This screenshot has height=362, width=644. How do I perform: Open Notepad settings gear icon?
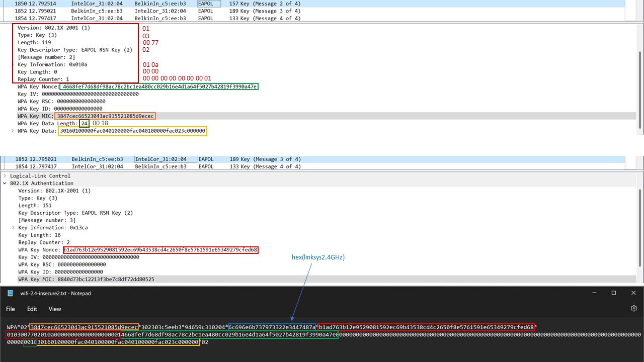click(633, 308)
